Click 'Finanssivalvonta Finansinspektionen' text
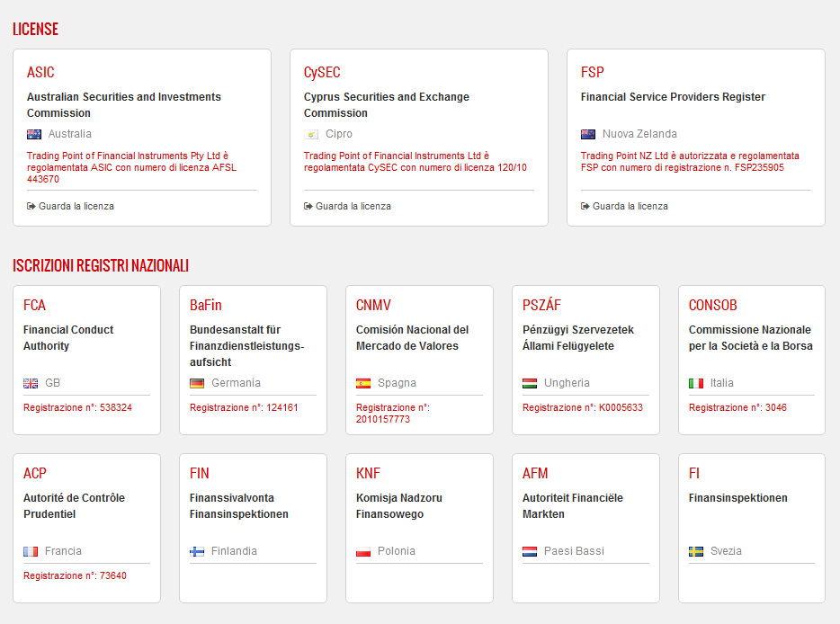Screen dimensions: 840x624 click(x=239, y=506)
